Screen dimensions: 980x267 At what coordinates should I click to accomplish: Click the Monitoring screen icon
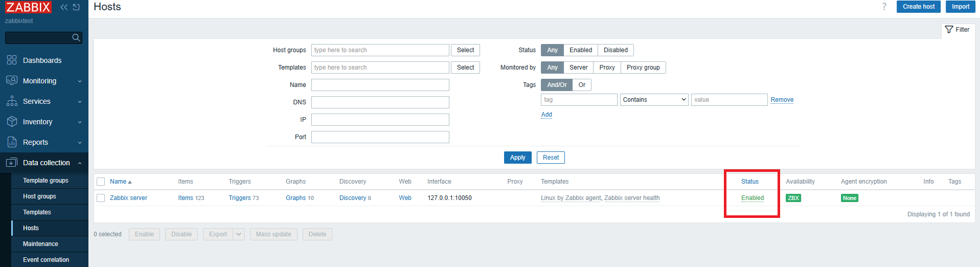(x=12, y=80)
